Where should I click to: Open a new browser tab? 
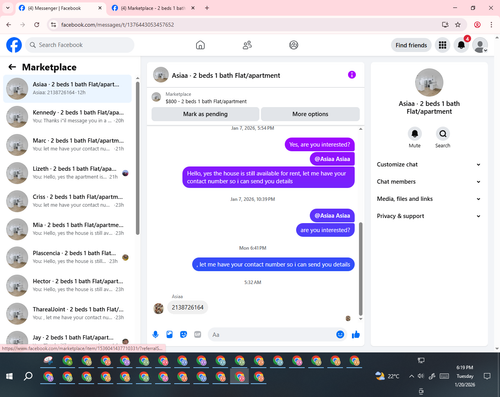[x=207, y=8]
